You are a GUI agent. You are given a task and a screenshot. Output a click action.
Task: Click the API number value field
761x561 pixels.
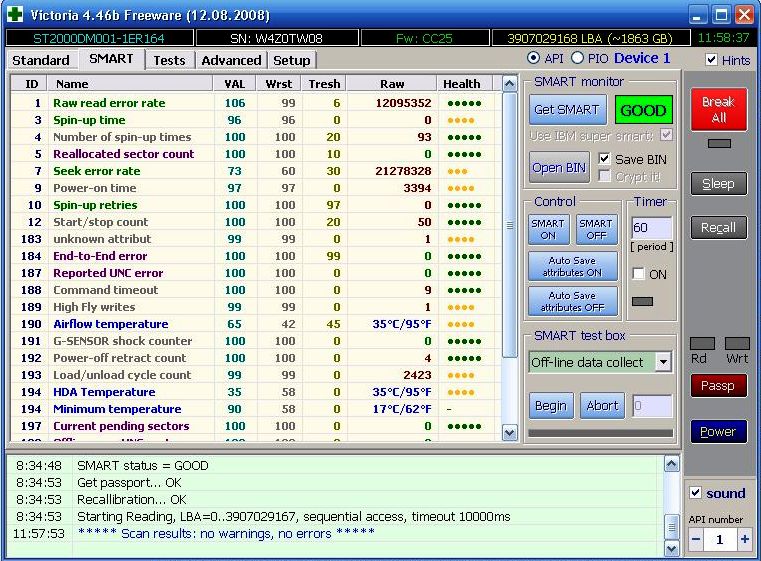coord(720,539)
